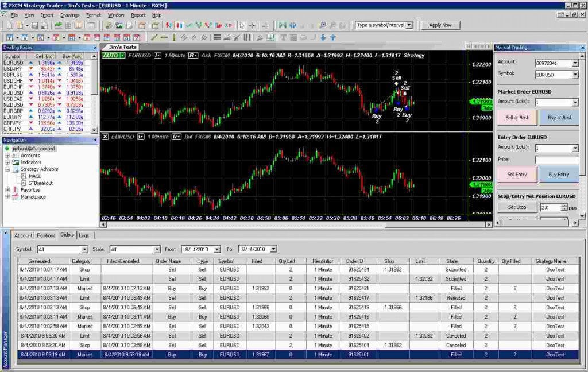The height and width of the screenshot is (372, 588).
Task: Select the vertical line drawing tool
Action: point(173,37)
